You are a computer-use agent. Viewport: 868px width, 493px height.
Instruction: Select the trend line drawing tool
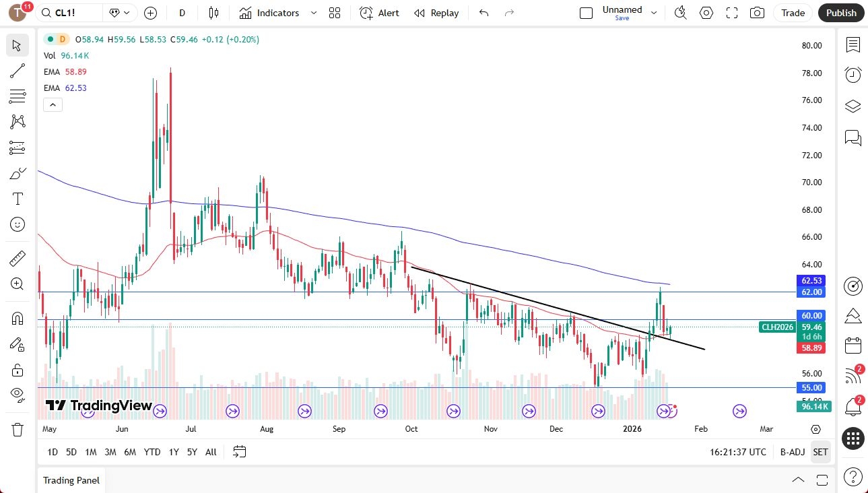(18, 71)
